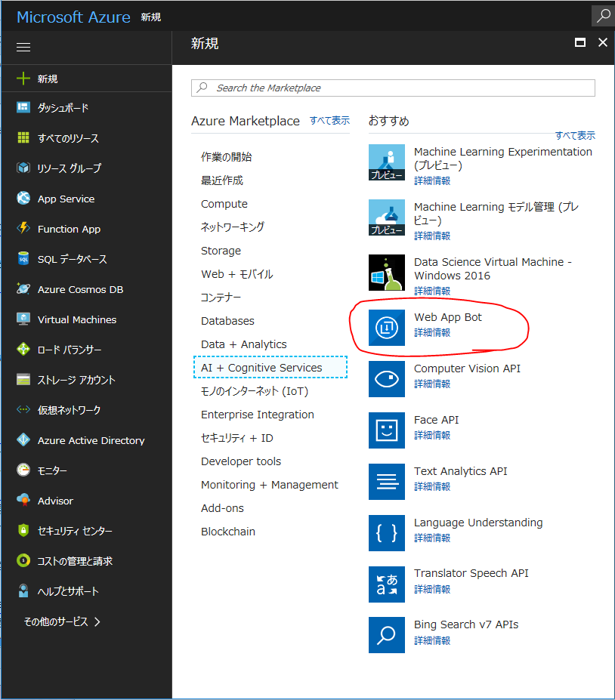Open 詳細情報 link under Web App Bot
This screenshot has width=615, height=700.
(432, 332)
